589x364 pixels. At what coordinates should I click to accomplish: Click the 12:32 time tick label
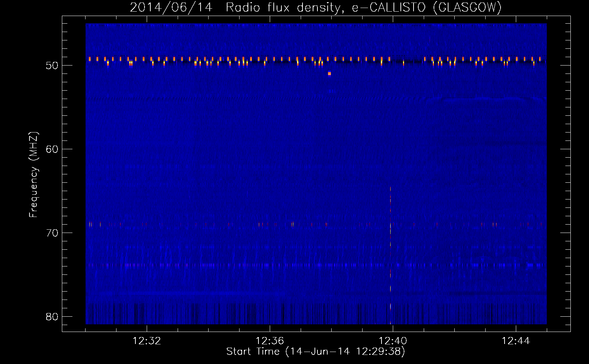tap(147, 341)
